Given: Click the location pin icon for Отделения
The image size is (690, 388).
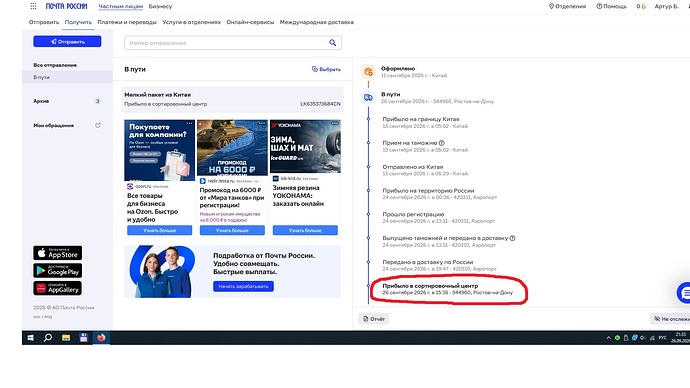Looking at the screenshot, I should tap(551, 6).
